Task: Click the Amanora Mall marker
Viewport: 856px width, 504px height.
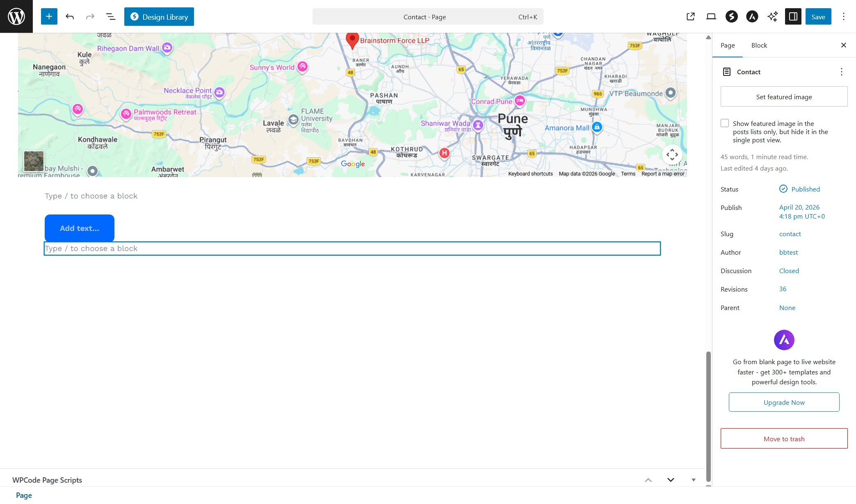Action: pos(597,127)
